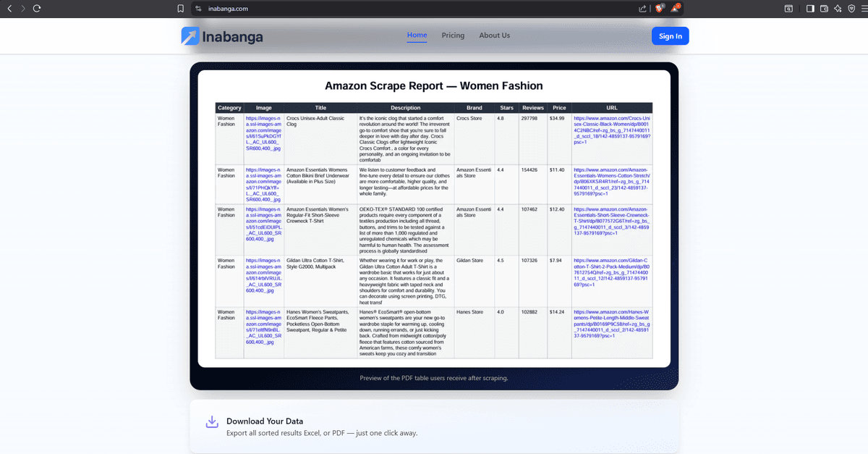This screenshot has width=868, height=454.
Task: Toggle the sidebar panel icon
Action: [811, 7]
